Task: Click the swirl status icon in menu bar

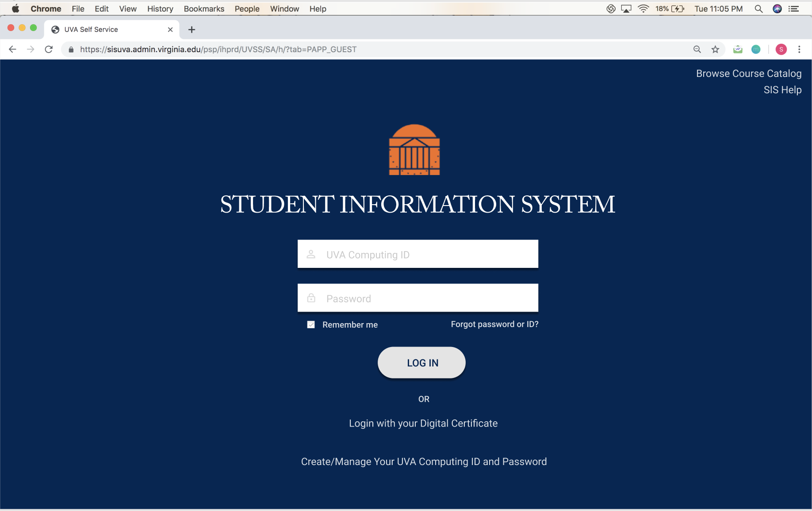Action: click(611, 9)
